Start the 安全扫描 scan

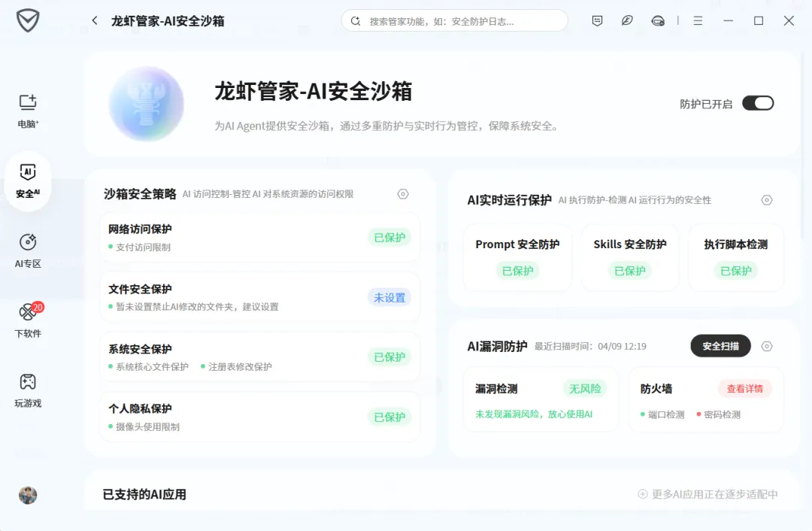coord(720,346)
